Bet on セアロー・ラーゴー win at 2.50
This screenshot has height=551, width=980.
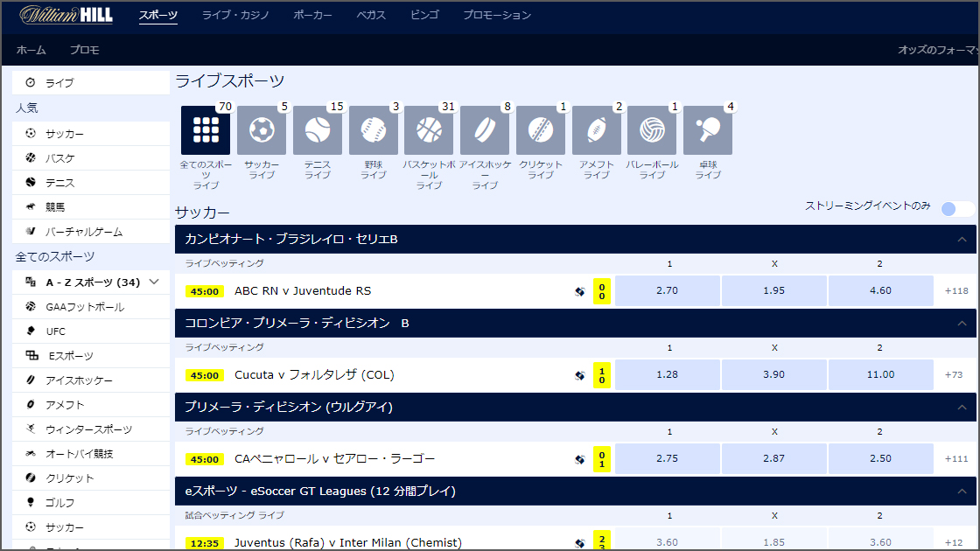click(x=881, y=459)
